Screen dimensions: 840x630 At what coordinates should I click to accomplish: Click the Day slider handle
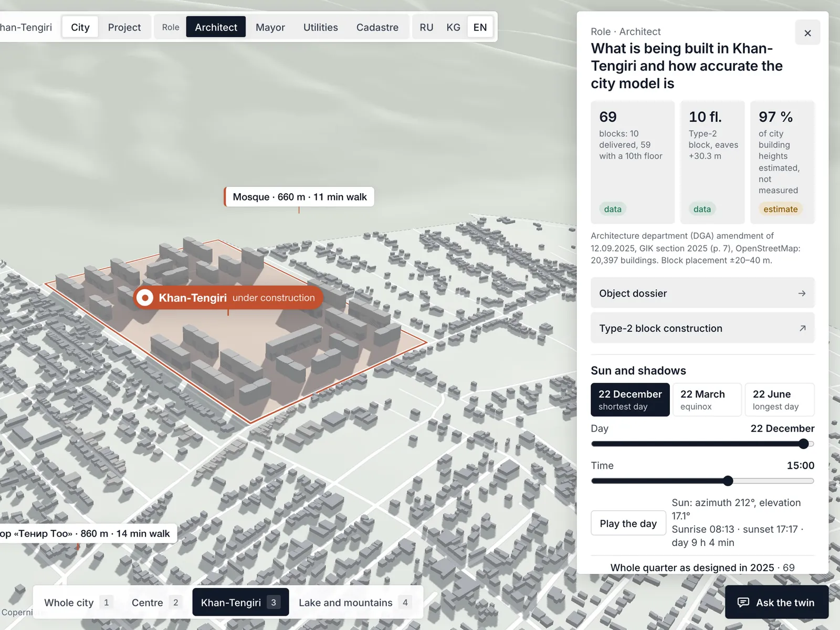coord(804,444)
